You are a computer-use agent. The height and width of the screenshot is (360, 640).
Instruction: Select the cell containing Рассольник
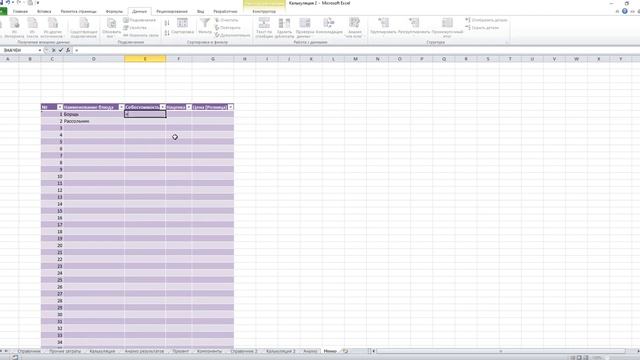[x=93, y=121]
